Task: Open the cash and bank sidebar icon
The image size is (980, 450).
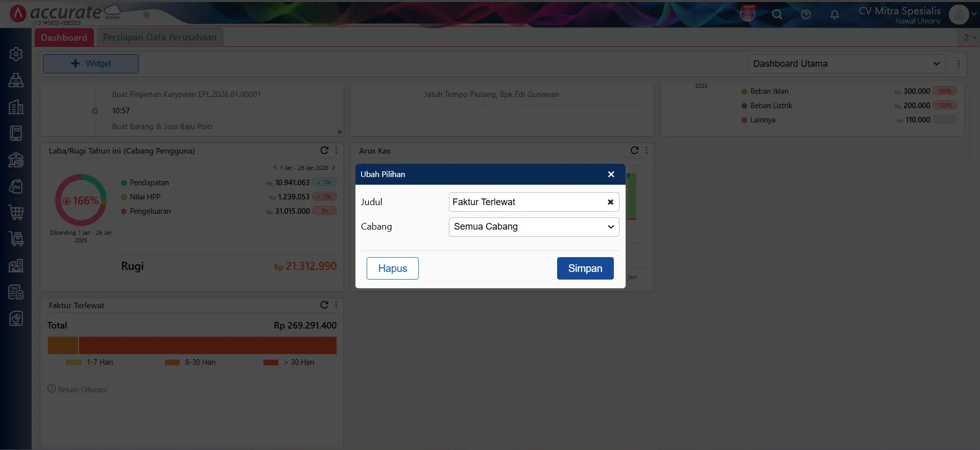Action: tap(16, 160)
